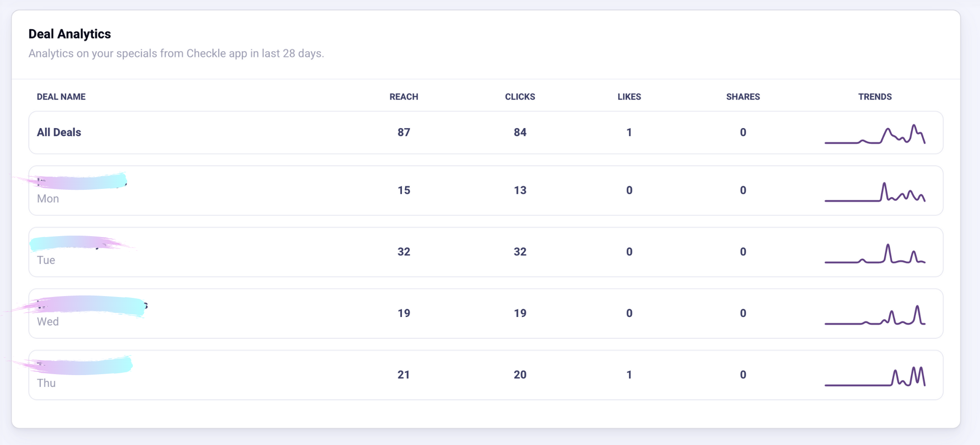View the Tue deal trend sparkline
The width and height of the screenshot is (980, 445).
[x=875, y=253]
